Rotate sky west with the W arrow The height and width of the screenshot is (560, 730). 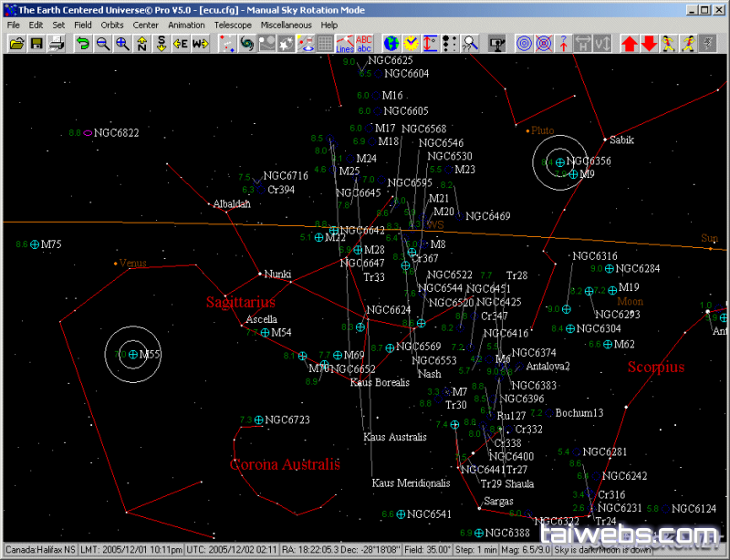click(200, 43)
